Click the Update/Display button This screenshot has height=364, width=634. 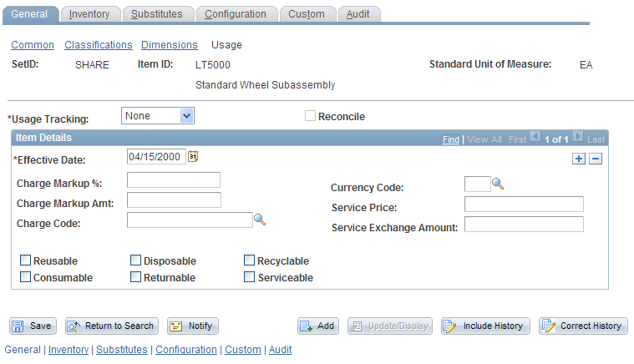coord(390,326)
